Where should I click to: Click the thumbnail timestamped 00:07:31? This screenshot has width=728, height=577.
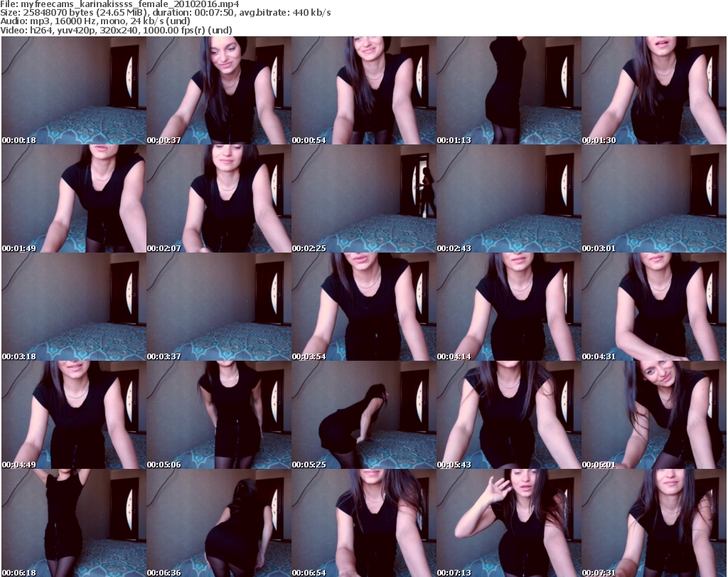[x=654, y=523]
